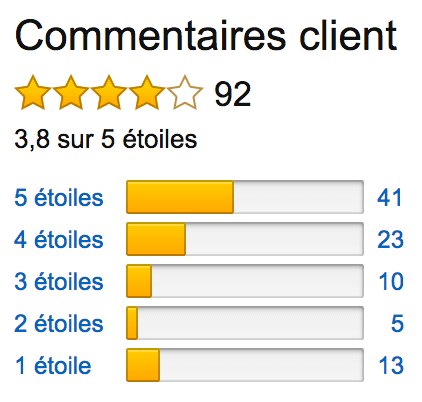
Task: Click the third gold rating star
Action: coord(109,93)
